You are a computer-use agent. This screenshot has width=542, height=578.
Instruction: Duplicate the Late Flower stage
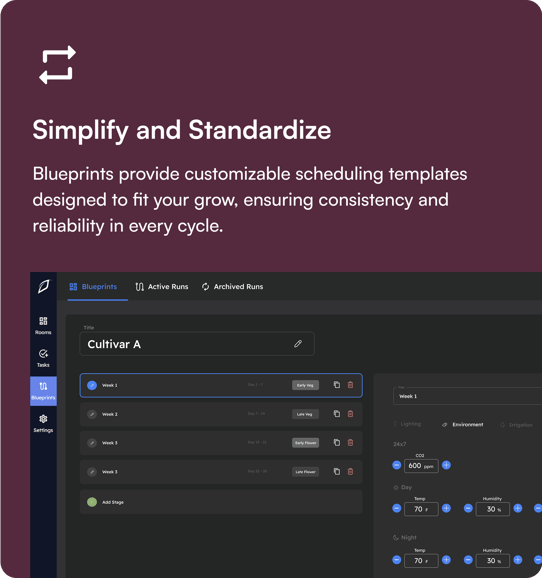[337, 471]
